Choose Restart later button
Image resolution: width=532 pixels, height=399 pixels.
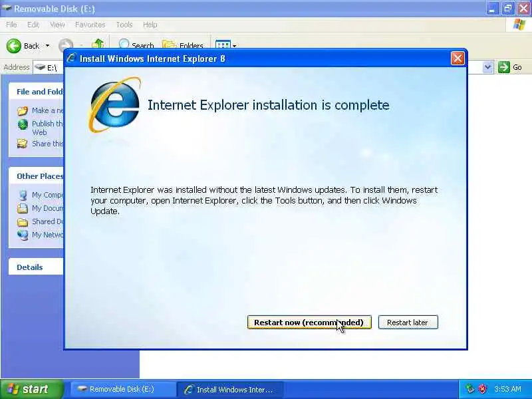coord(408,323)
